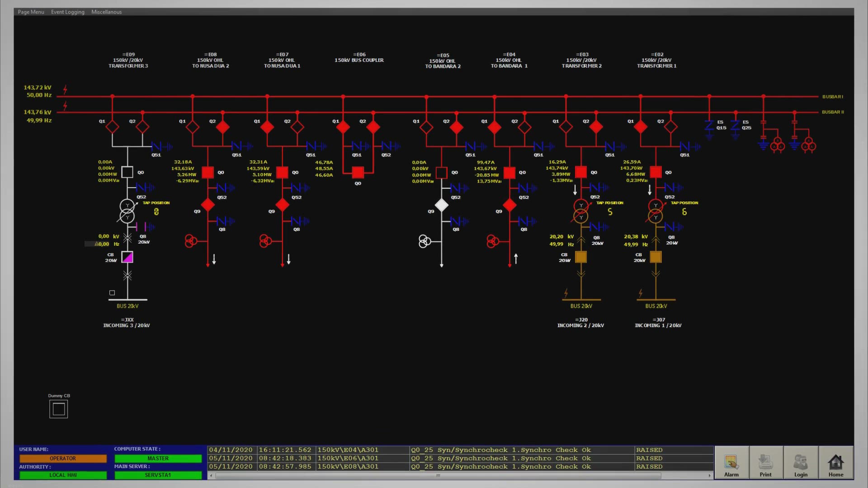Click the Dummy CB breaker symbol
This screenshot has height=488, width=868.
(58, 408)
